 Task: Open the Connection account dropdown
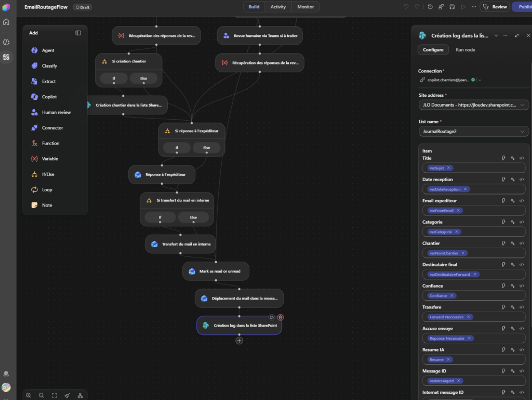(x=480, y=80)
